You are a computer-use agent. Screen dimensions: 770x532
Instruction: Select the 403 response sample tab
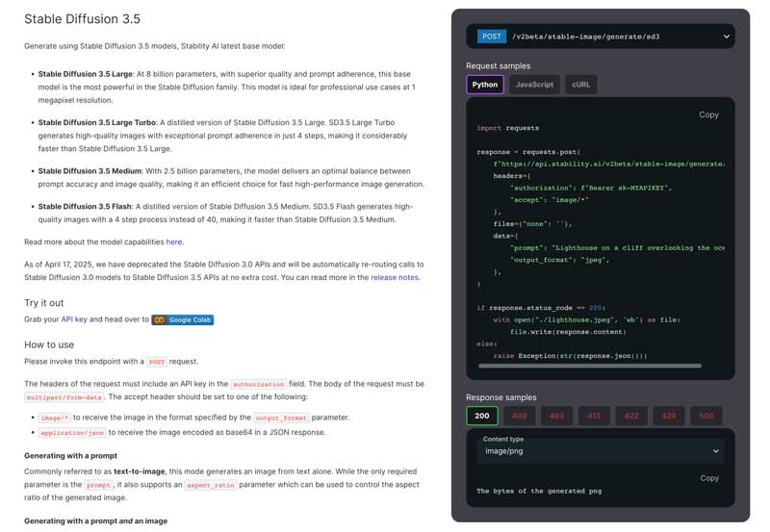pos(556,416)
